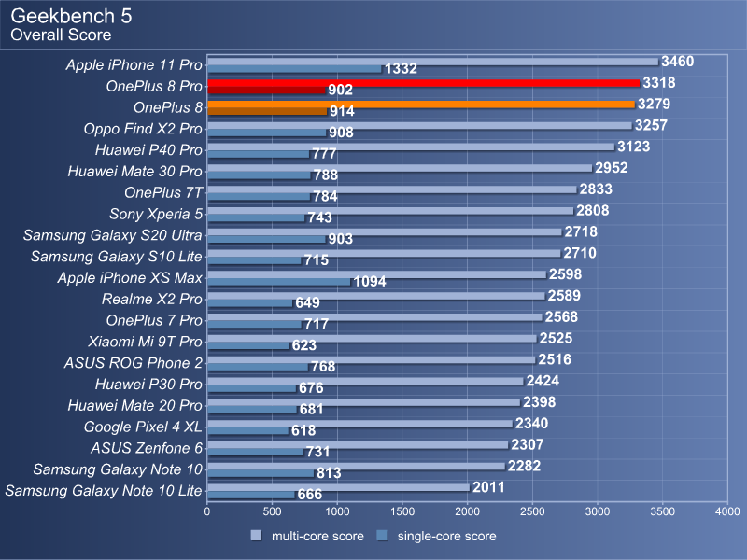This screenshot has height=560, width=747.
Task: Click the 'Huawei Mate 20 Pro' label
Action: coord(134,406)
